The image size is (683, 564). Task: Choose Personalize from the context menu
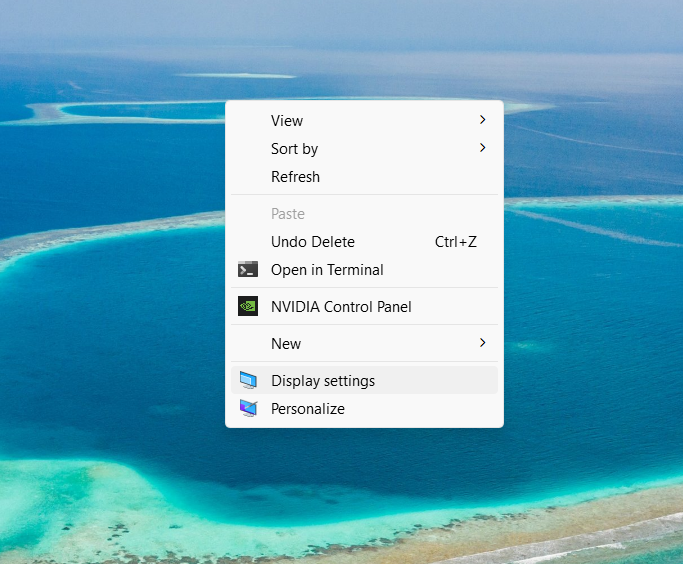tap(308, 409)
